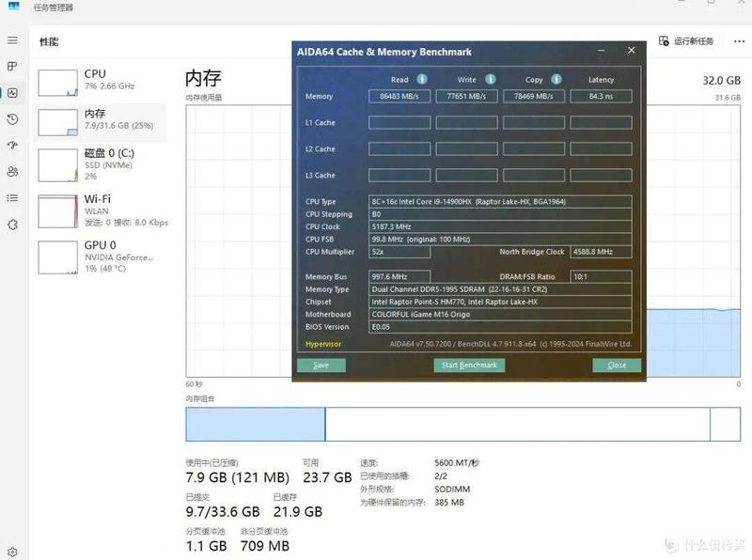Image resolution: width=752 pixels, height=560 pixels.
Task: Select the GPU 0 NVIDIA GeForce item
Action: click(x=99, y=257)
